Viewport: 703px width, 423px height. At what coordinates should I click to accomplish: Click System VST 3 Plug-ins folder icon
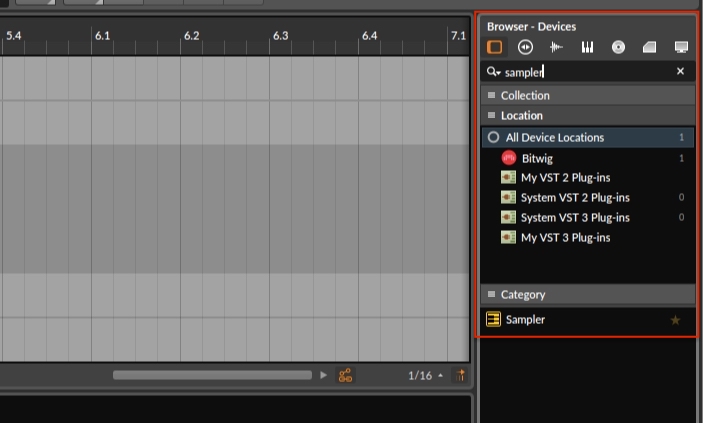pyautogui.click(x=508, y=218)
